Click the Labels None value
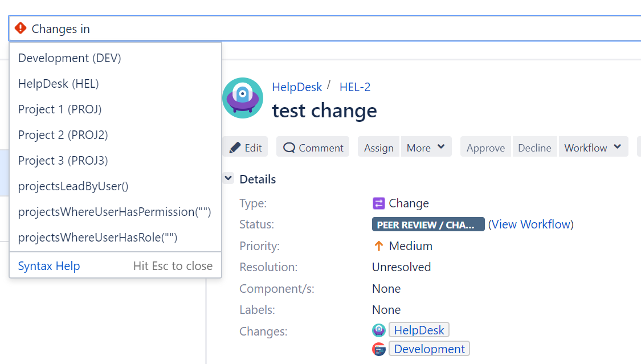Viewport: 641px width, 364px height. point(386,310)
